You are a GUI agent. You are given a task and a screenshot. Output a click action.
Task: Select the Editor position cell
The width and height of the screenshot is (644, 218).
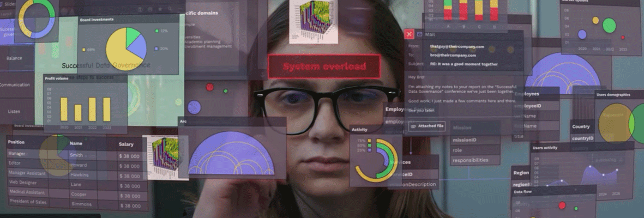(14, 163)
